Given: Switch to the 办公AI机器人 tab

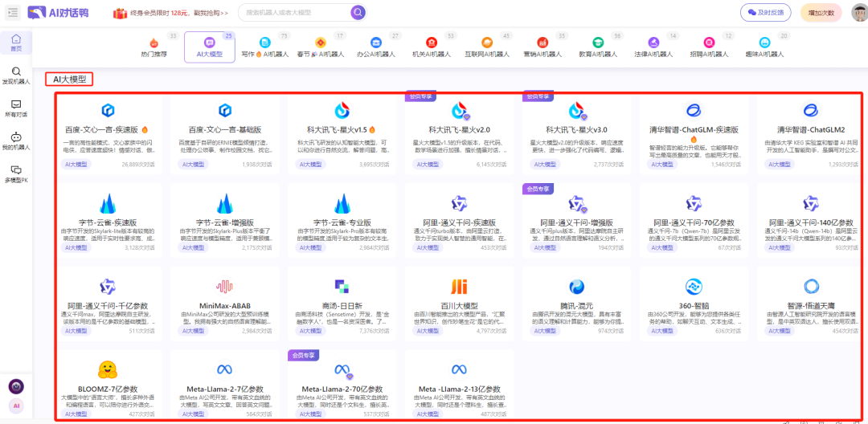Looking at the screenshot, I should coord(376,47).
